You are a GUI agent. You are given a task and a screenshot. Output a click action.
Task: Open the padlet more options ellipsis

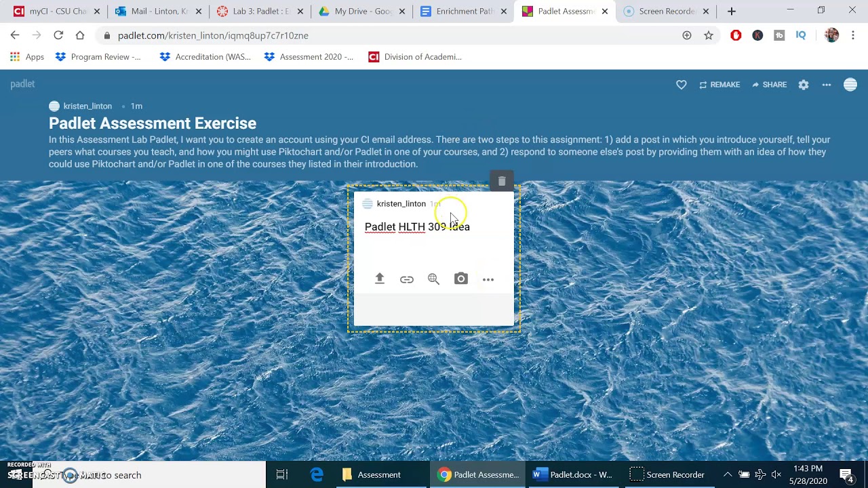827,85
